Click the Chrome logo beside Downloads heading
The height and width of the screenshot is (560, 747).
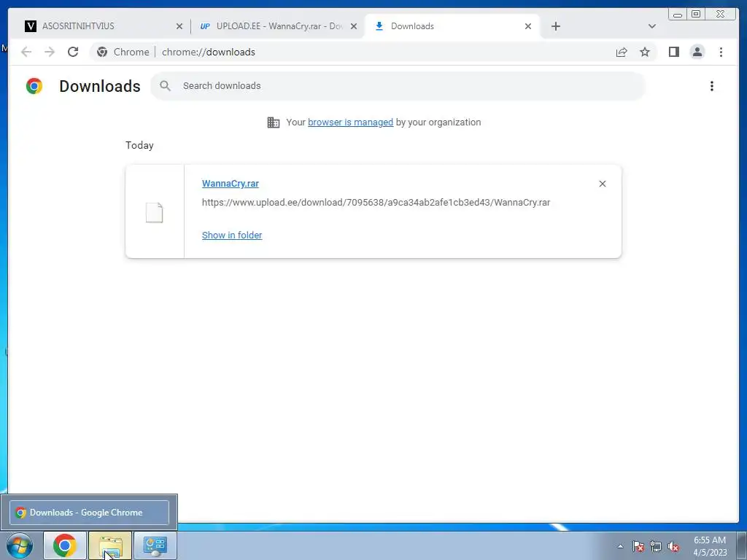pyautogui.click(x=34, y=86)
